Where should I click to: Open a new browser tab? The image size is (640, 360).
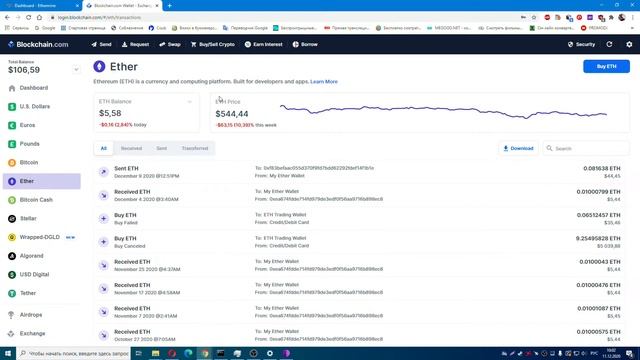point(169,6)
